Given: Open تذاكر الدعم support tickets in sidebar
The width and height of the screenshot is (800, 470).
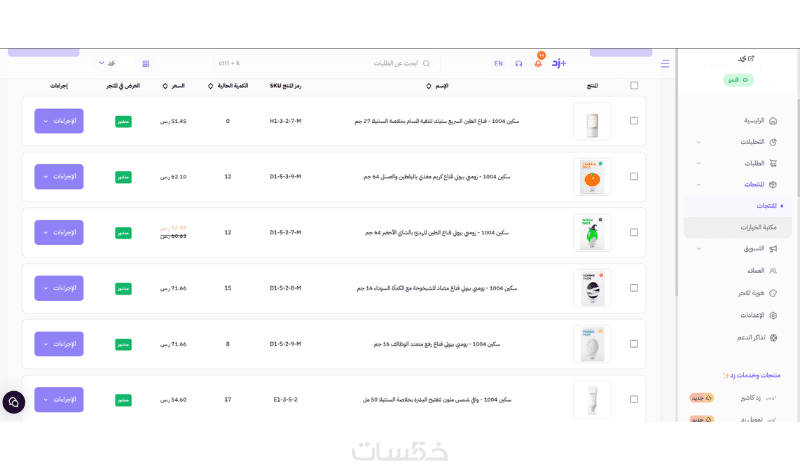Looking at the screenshot, I should click(757, 338).
